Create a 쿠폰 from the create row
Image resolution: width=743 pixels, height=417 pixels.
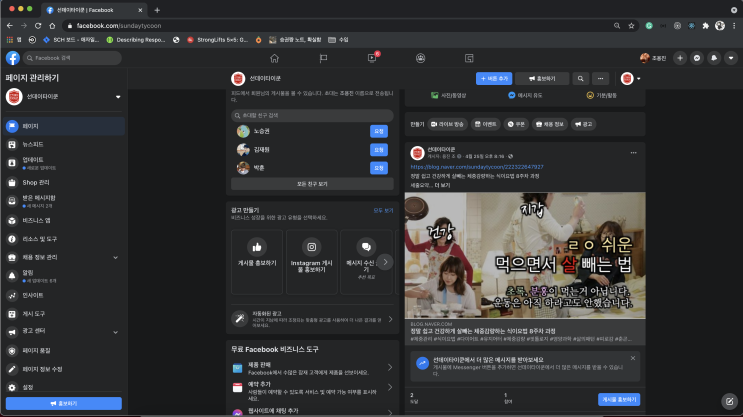click(x=516, y=124)
